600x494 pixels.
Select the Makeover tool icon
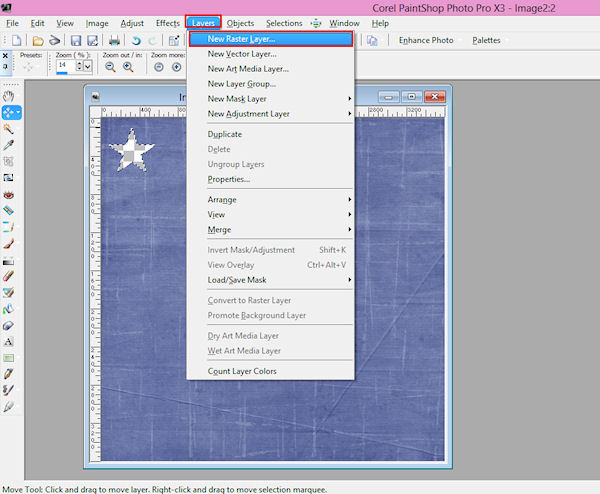click(x=8, y=210)
